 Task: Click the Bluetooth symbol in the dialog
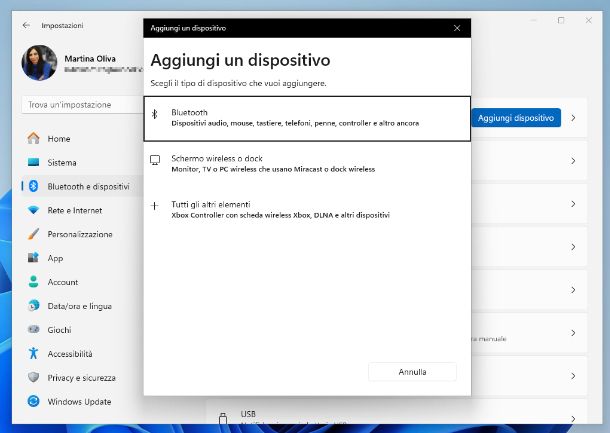point(154,114)
